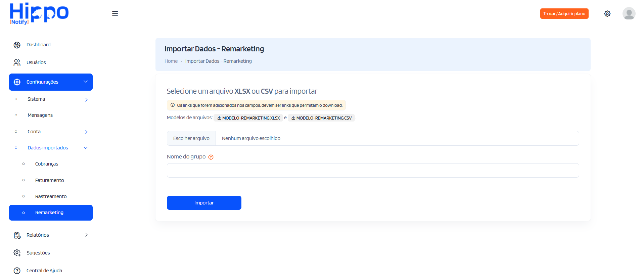Open settings gear icon in header
This screenshot has width=644, height=280.
pos(607,14)
